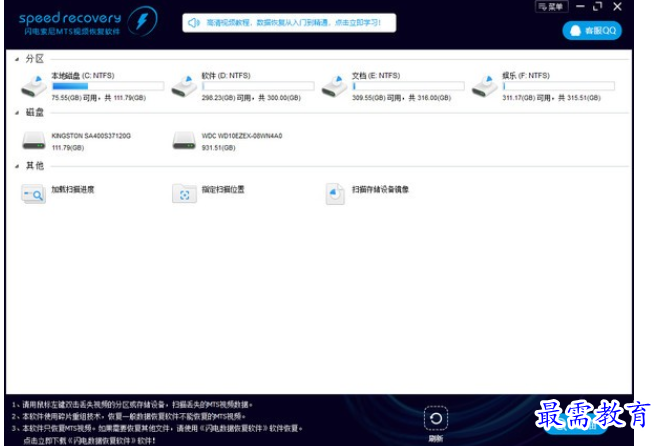
Task: Minimize the speed recovery window
Action: click(x=580, y=6)
